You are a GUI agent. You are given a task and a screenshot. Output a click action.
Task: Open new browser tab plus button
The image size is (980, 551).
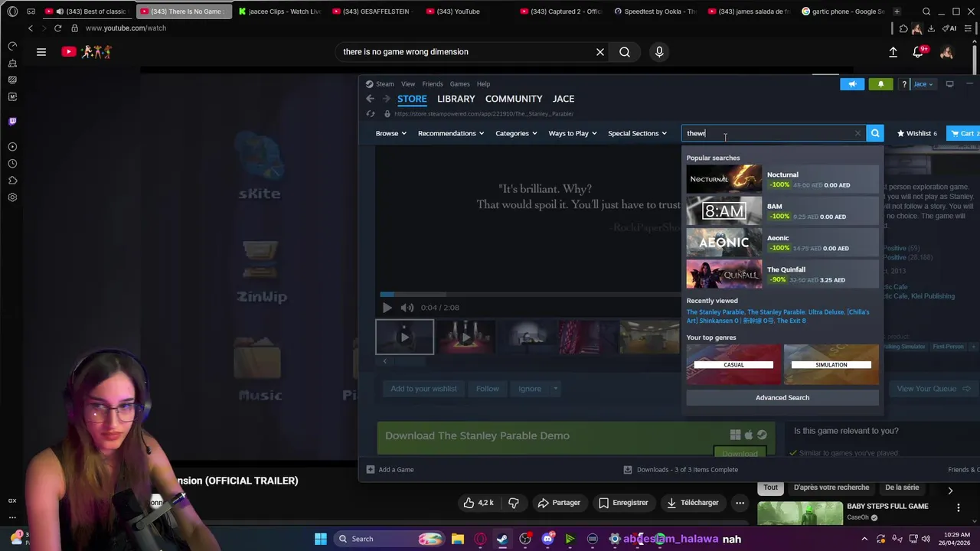coord(897,11)
